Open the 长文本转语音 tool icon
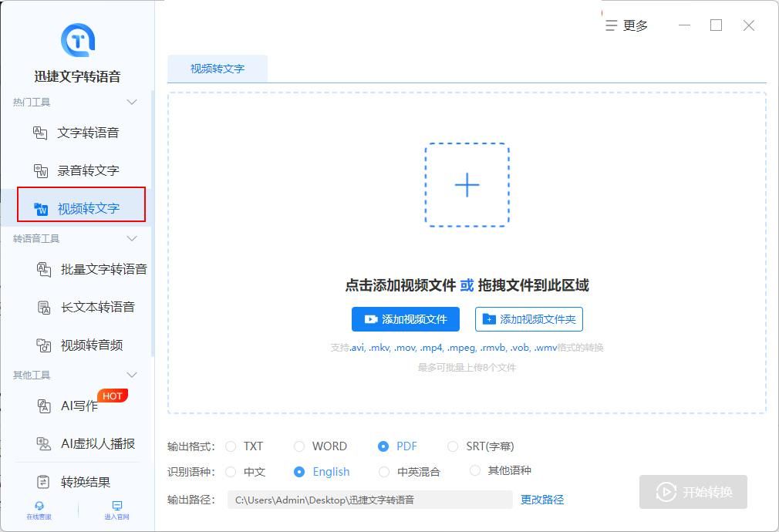779x532 pixels. pyautogui.click(x=44, y=307)
